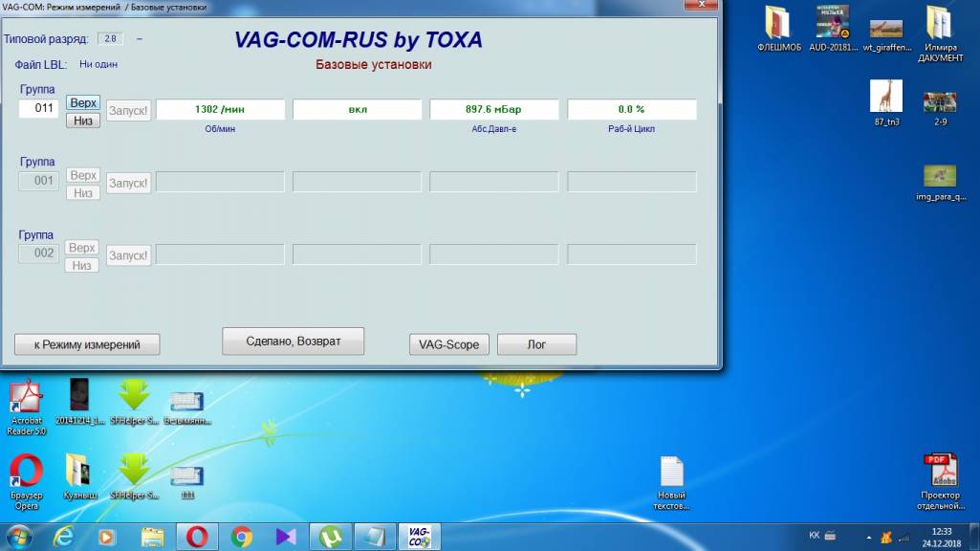This screenshot has height=551, width=980.
Task: Launch Google Chrome from the taskbar
Action: (242, 537)
